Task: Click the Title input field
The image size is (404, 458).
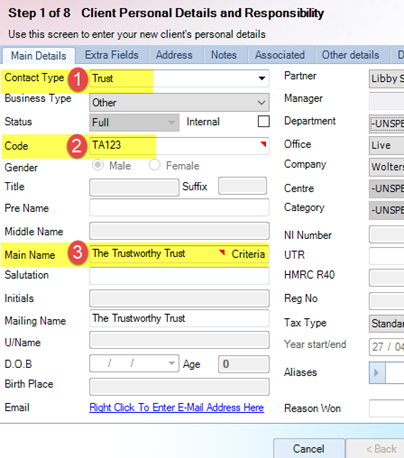Action: pyautogui.click(x=134, y=187)
